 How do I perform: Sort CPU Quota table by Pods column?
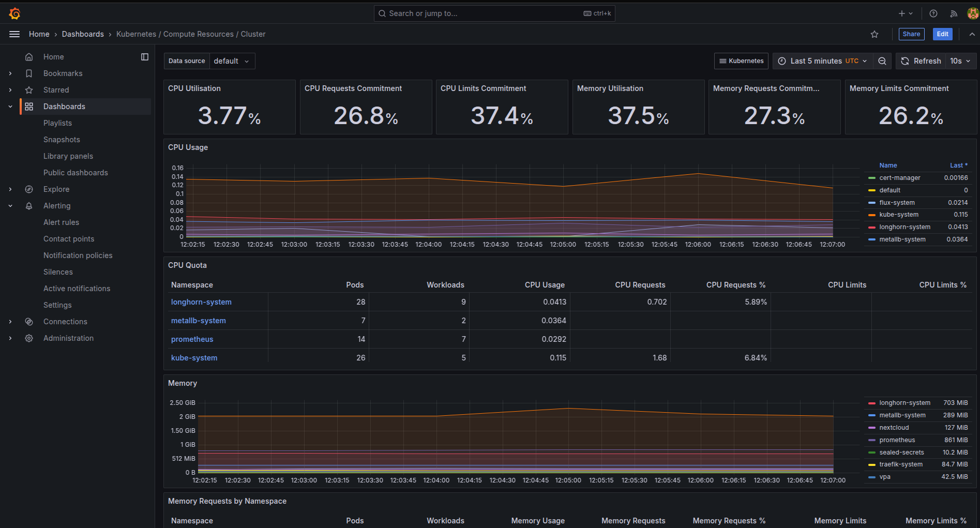pyautogui.click(x=355, y=285)
